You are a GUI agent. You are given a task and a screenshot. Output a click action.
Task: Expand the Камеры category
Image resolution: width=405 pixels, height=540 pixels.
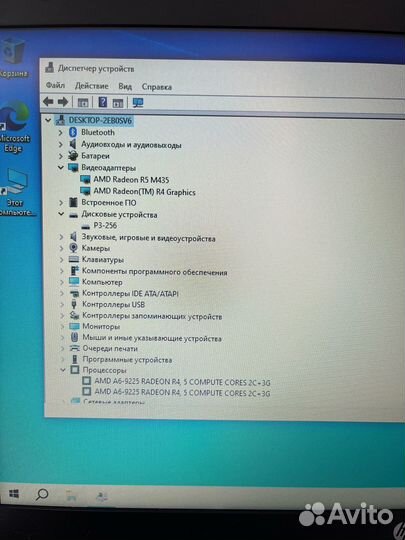61,248
